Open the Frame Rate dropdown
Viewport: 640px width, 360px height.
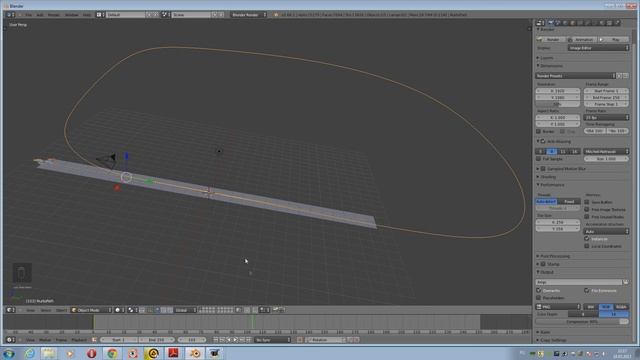(606, 118)
